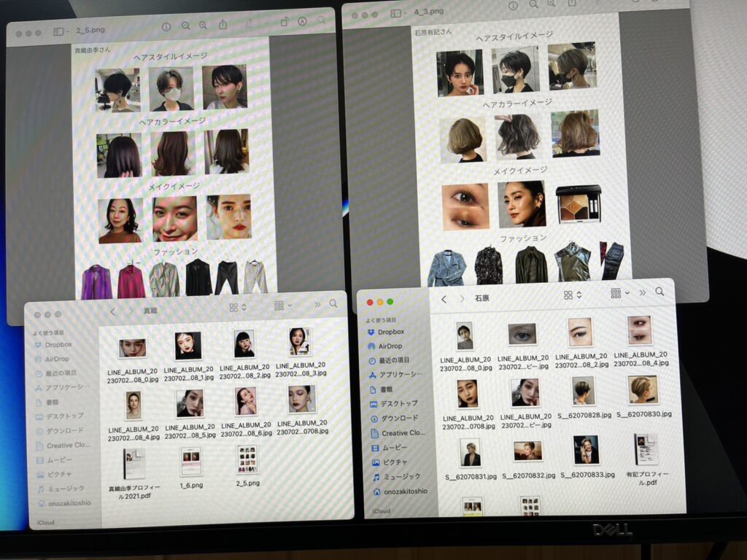Open info inspector in 4_3.png window
This screenshot has height=560, width=747.
point(513,6)
